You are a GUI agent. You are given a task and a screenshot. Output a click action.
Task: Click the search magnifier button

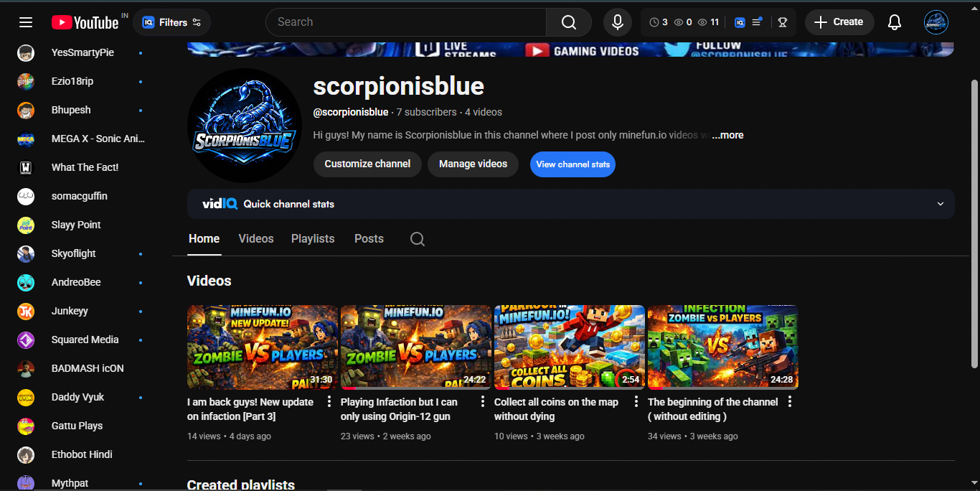point(568,22)
